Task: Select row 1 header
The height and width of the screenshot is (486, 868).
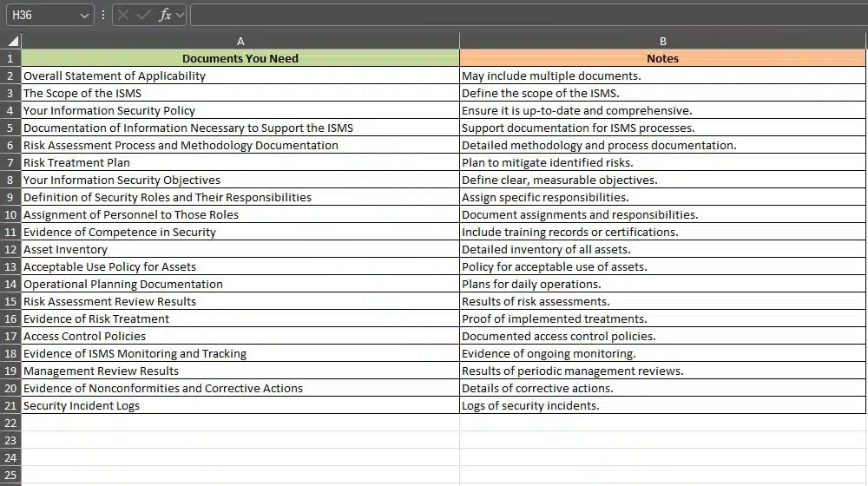Action: click(10, 58)
